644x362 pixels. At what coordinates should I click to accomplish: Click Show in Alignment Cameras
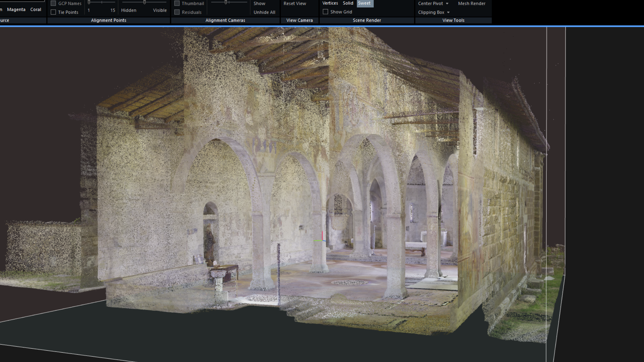pos(259,3)
